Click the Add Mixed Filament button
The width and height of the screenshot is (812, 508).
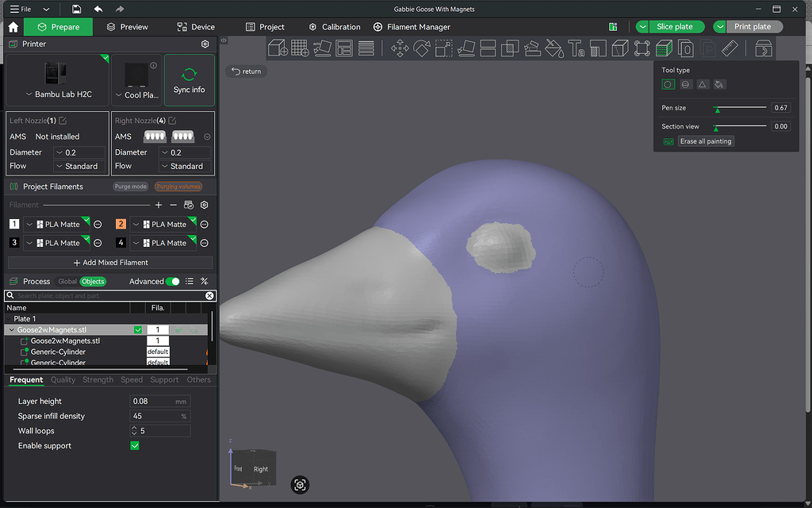(110, 262)
